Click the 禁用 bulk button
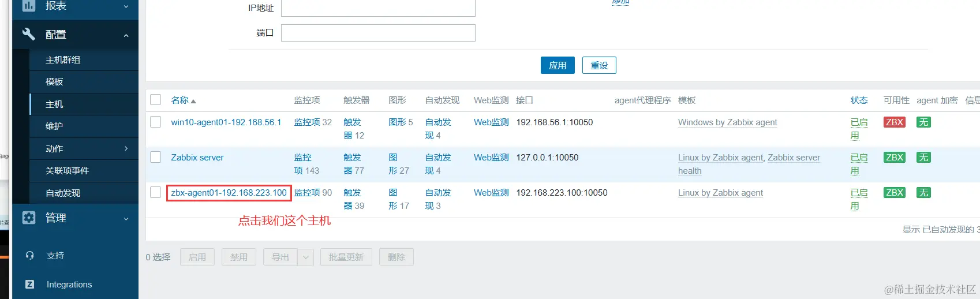 [x=239, y=257]
